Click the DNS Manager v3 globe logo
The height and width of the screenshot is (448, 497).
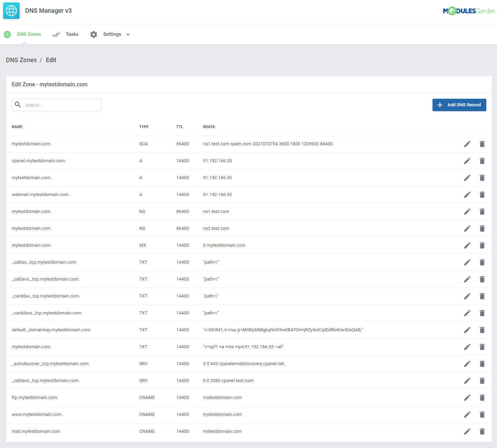click(11, 11)
